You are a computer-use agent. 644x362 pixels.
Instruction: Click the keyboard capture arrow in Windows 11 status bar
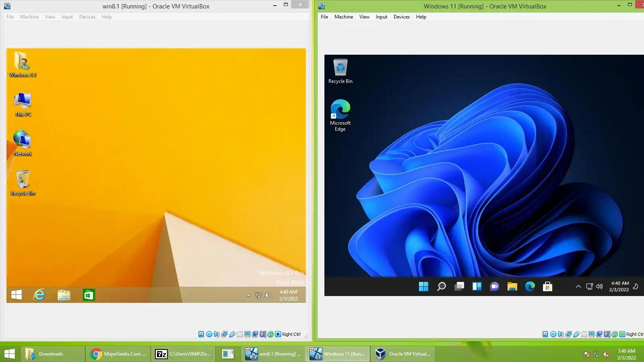tap(622, 334)
